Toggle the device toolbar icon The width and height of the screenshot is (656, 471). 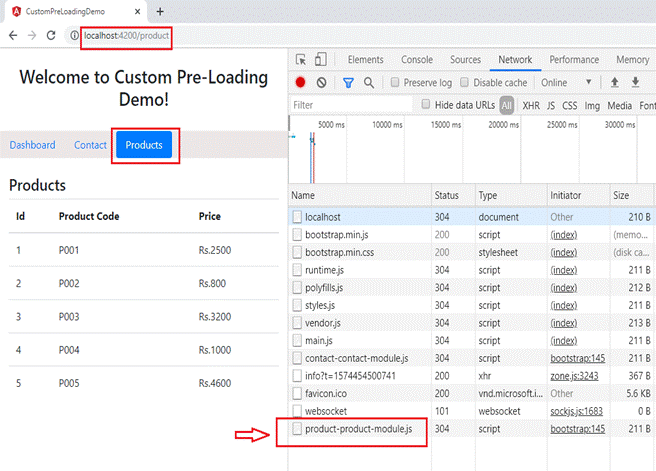pos(323,60)
